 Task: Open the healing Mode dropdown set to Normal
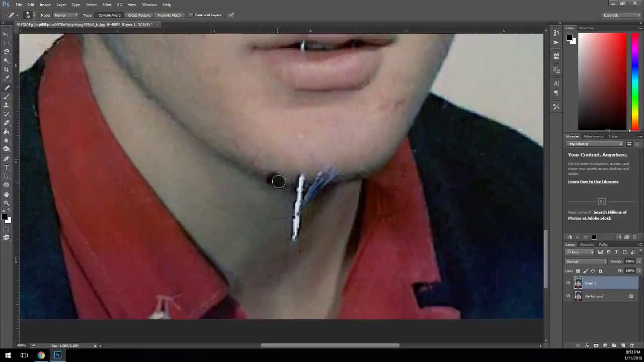click(x=66, y=15)
